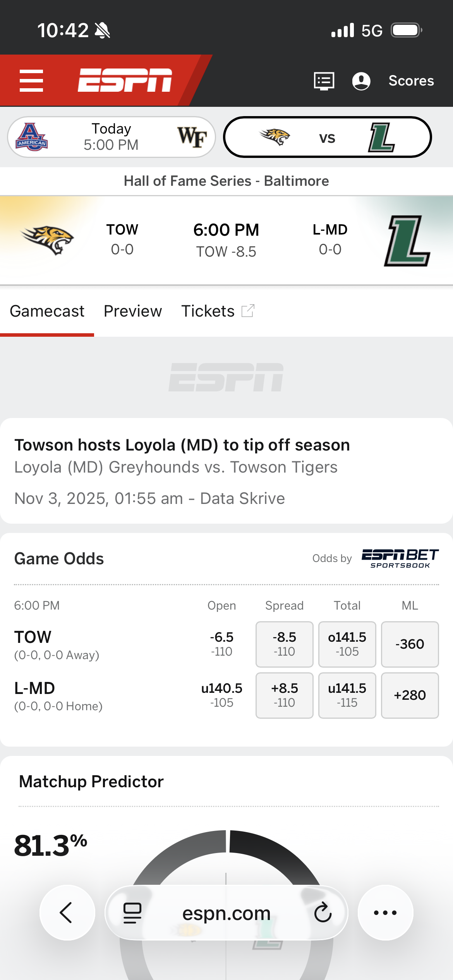Screen dimensions: 453x980
Task: Open the news feed icon in header
Action: pos(324,81)
